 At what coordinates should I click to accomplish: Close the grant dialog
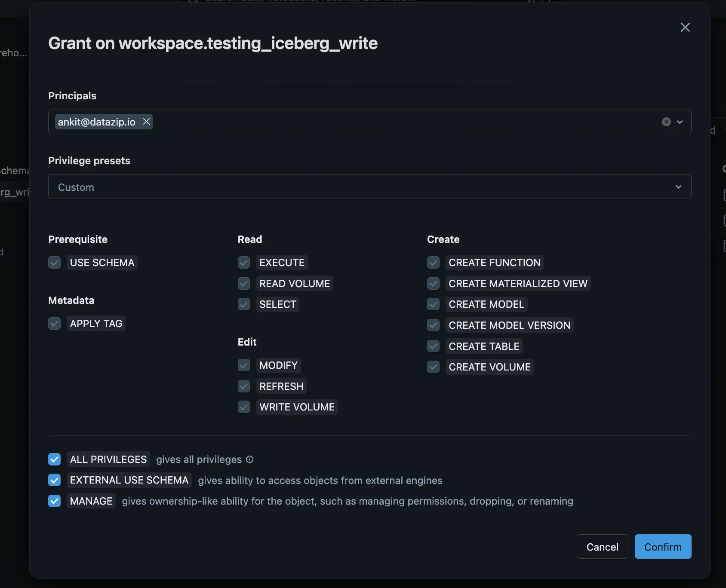coord(686,27)
